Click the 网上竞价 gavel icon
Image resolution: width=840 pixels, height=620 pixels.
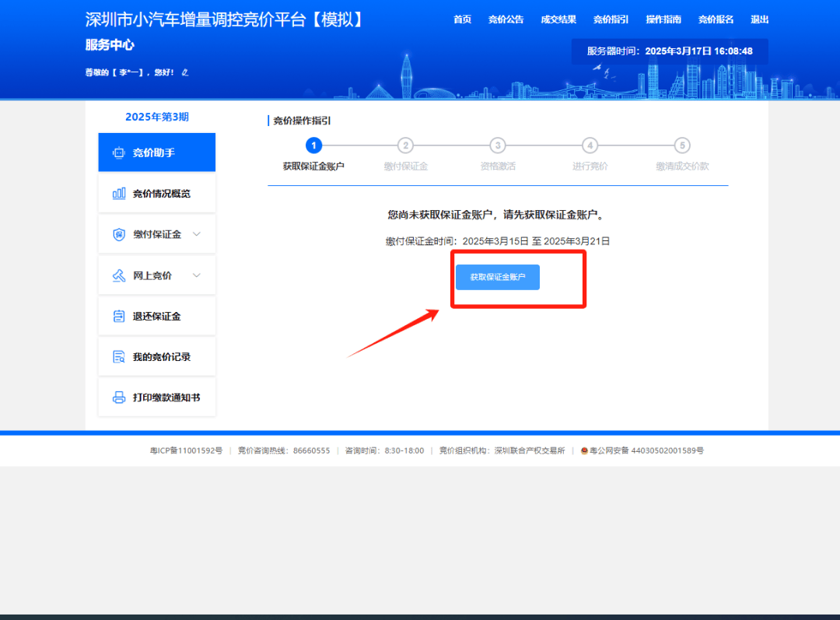tap(119, 275)
